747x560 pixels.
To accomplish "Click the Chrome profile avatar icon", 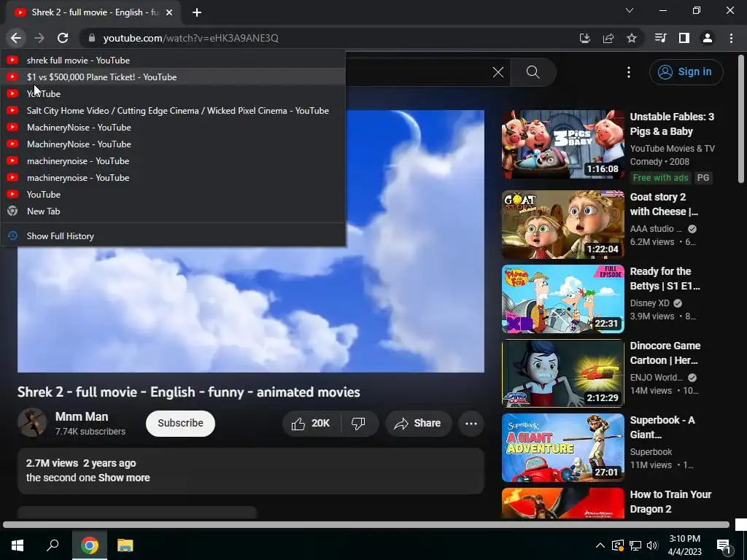I will click(x=708, y=38).
